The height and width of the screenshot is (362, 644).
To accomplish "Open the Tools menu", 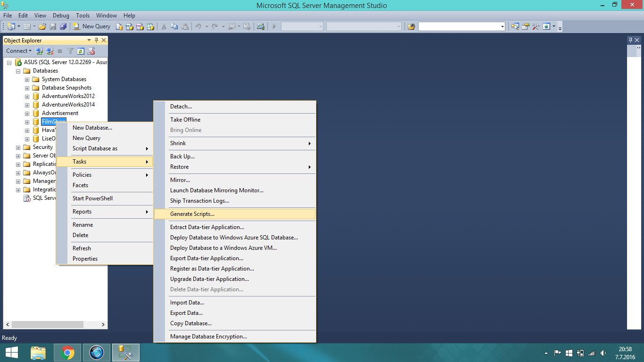I will pyautogui.click(x=83, y=16).
